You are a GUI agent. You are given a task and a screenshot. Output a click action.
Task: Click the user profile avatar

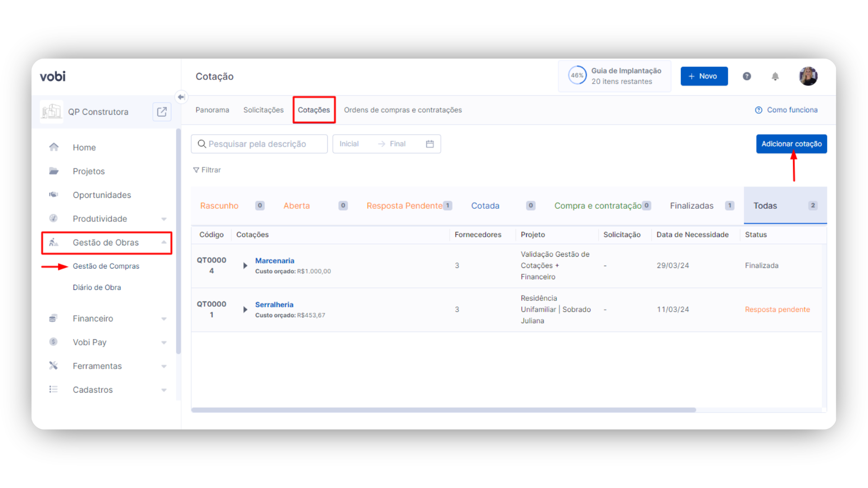[x=808, y=76]
